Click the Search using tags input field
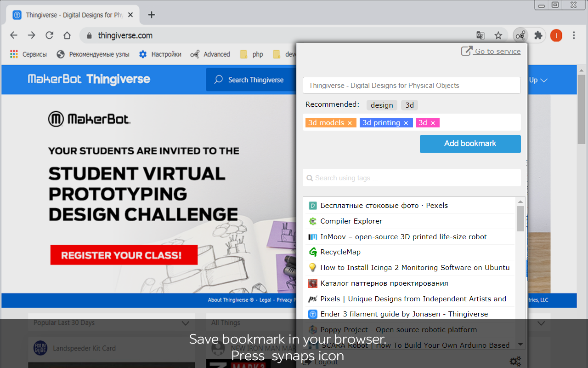This screenshot has width=588, height=368. [412, 178]
